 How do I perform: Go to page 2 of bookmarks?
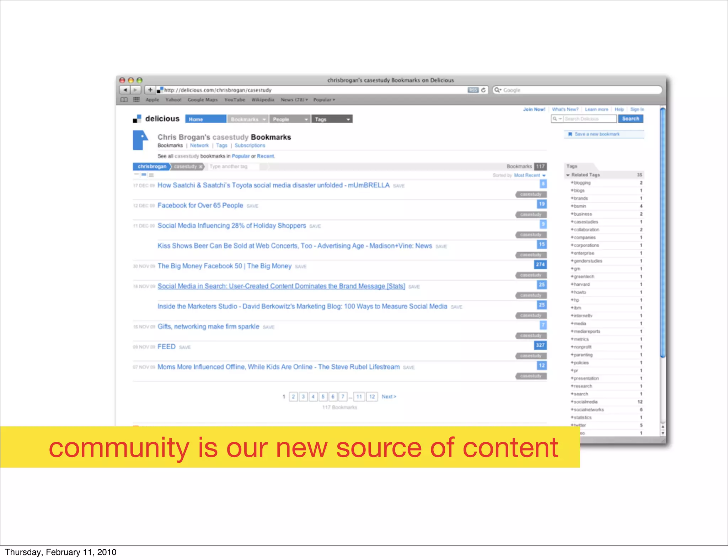pos(293,397)
